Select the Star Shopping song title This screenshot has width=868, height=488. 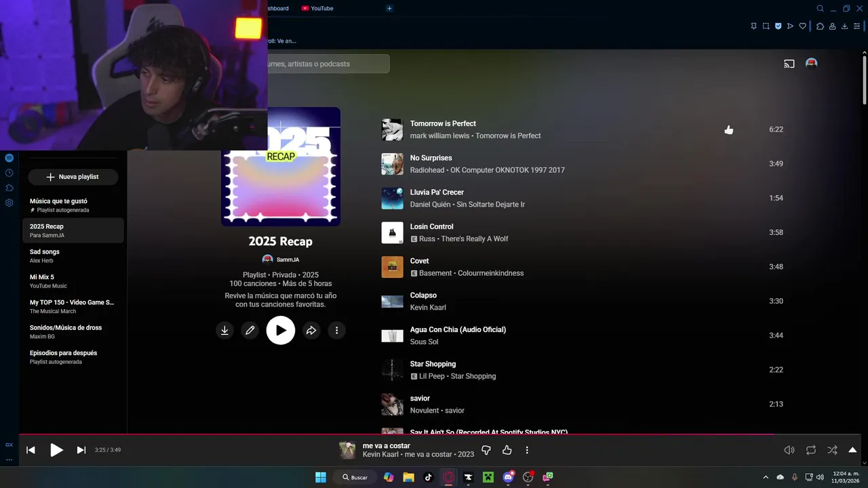click(433, 364)
